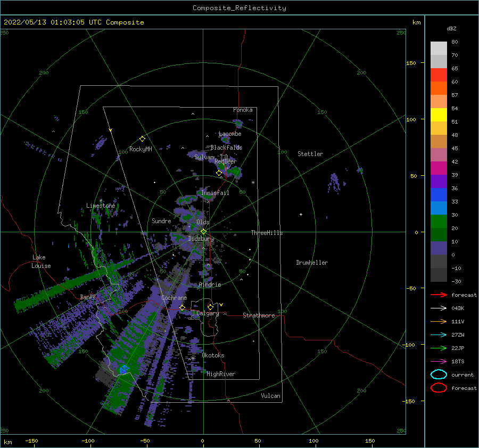Click the dBZ legend heading

pyautogui.click(x=451, y=28)
